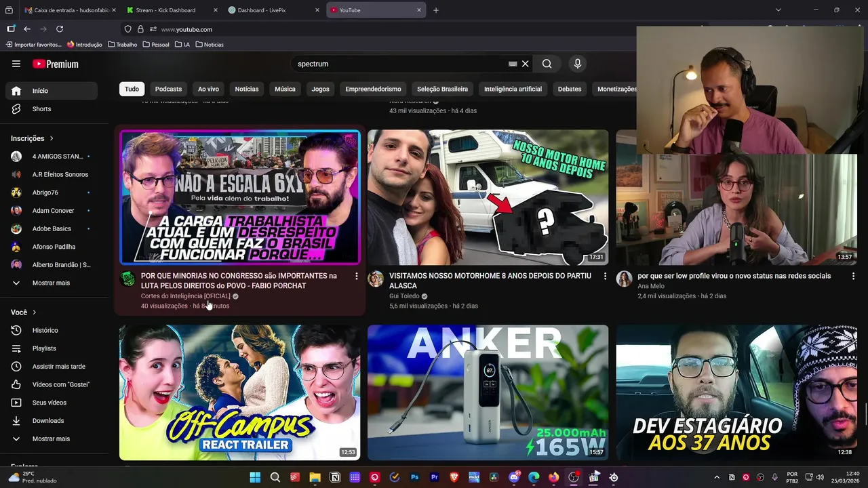Open the Fabio Porchat video thumbnail
The image size is (868, 488).
[240, 197]
